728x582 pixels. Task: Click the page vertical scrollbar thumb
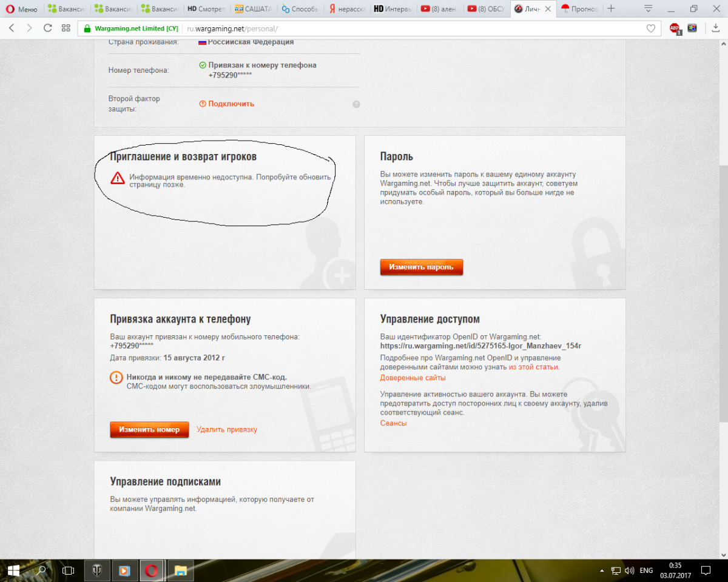point(723,294)
